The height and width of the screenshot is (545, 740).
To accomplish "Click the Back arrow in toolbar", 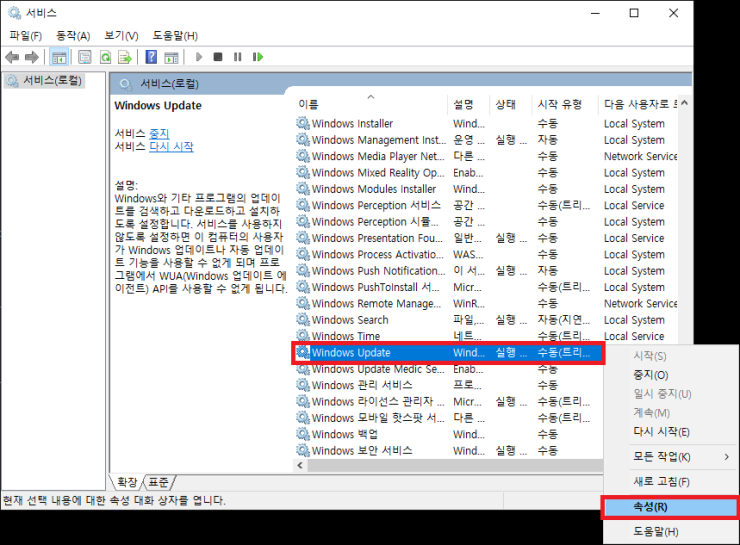I will tap(12, 57).
